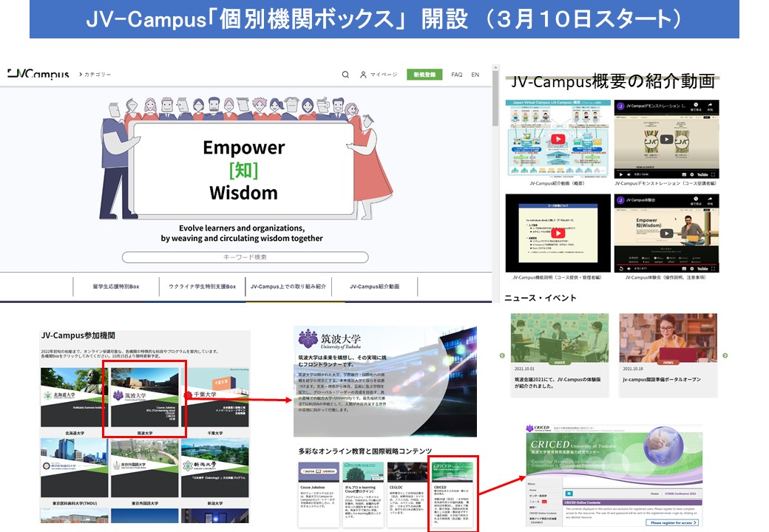Screen dimensions: 769x532
Task: Click ニュース item in CRICED left menu
Action: (534, 502)
